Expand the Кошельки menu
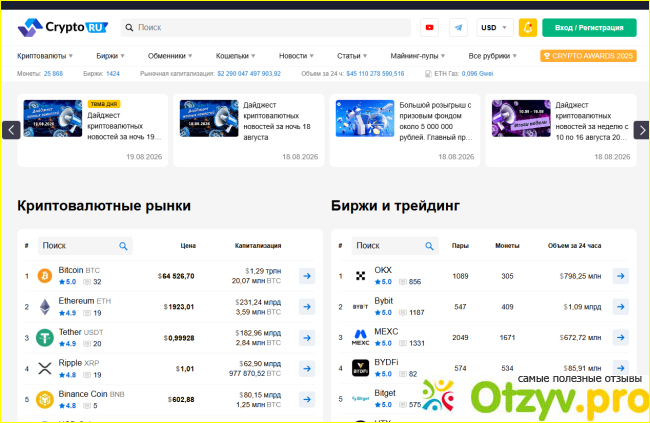Screen dimensions: 650x423 pos(235,56)
